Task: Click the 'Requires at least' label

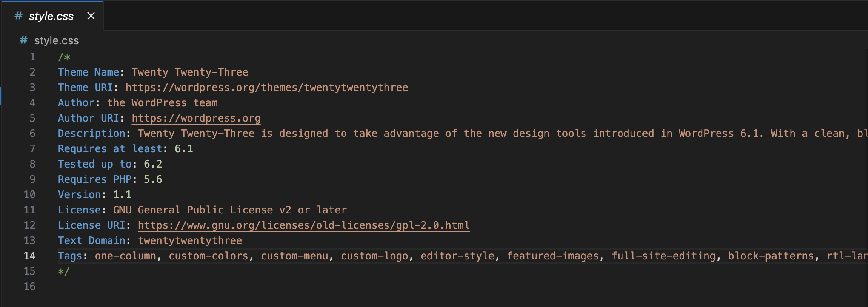Action: tap(110, 149)
